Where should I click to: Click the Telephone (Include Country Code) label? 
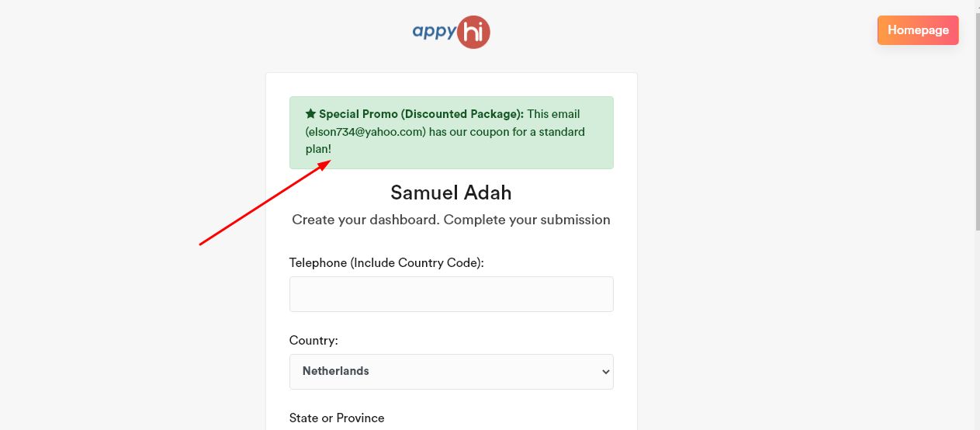click(x=386, y=263)
